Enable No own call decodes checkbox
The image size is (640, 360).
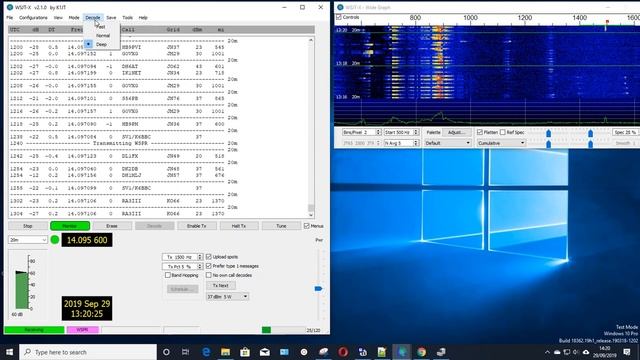click(209, 276)
